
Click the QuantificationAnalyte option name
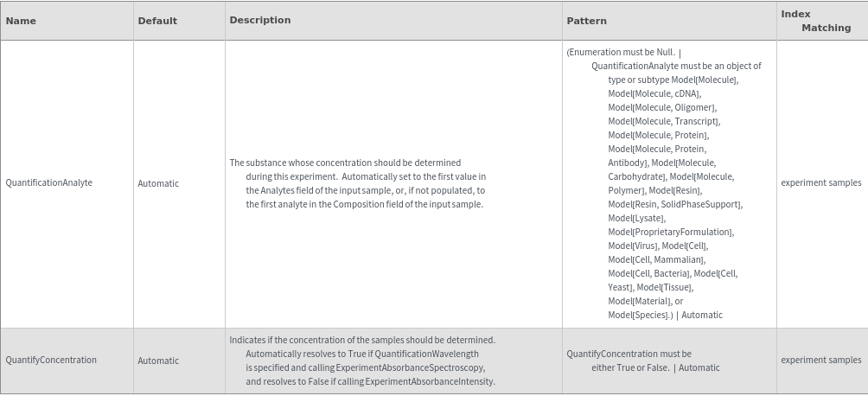point(49,183)
